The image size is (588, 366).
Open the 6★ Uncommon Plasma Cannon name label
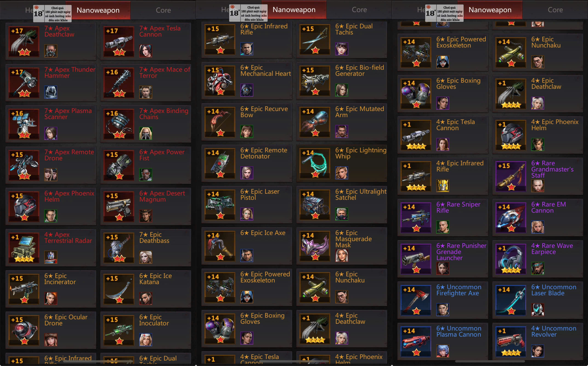pos(459,331)
